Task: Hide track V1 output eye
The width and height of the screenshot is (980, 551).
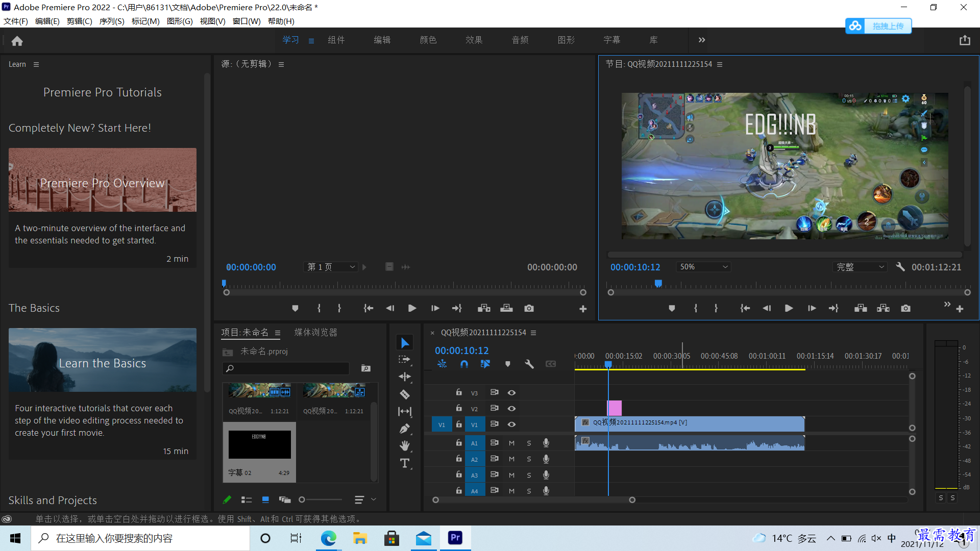Action: tap(511, 424)
